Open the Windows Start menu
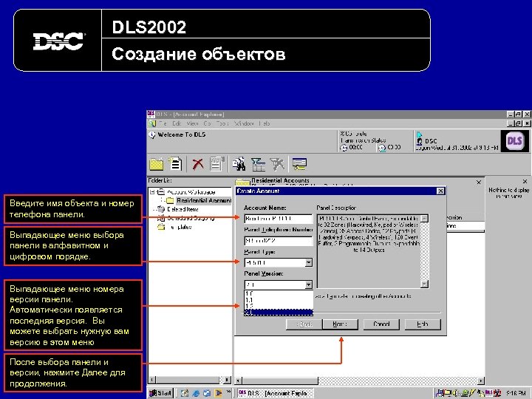The height and width of the screenshot is (399, 532). tap(161, 393)
